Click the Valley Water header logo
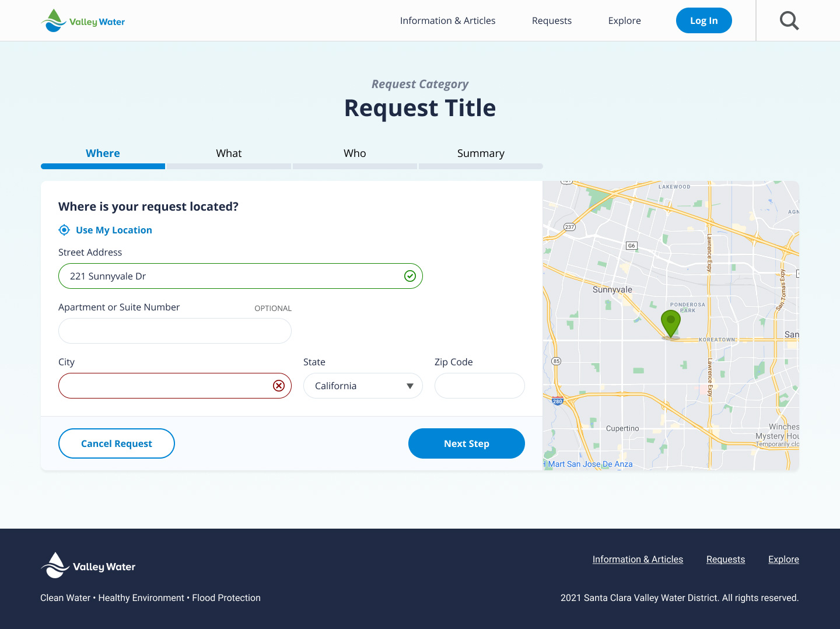Viewport: 840px width, 629px height. click(x=83, y=21)
